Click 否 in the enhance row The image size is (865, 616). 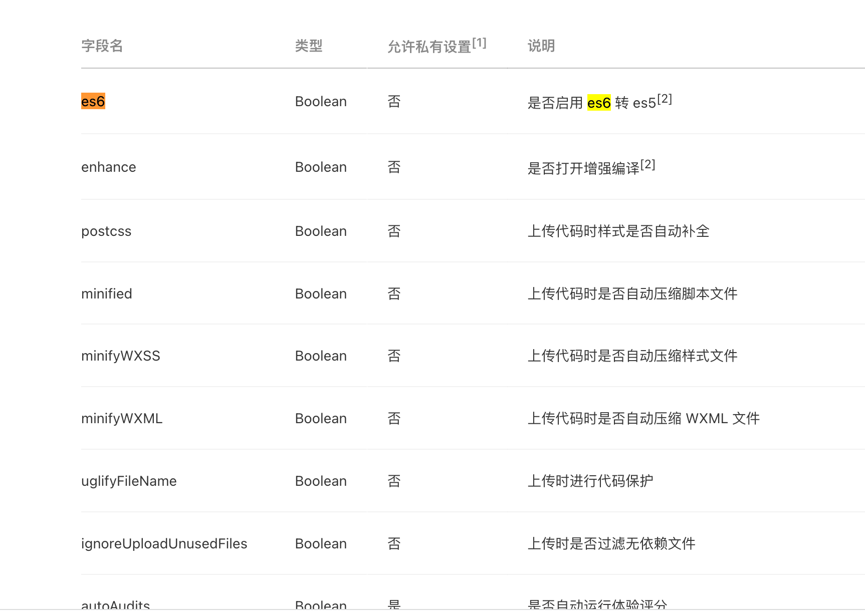tap(394, 167)
